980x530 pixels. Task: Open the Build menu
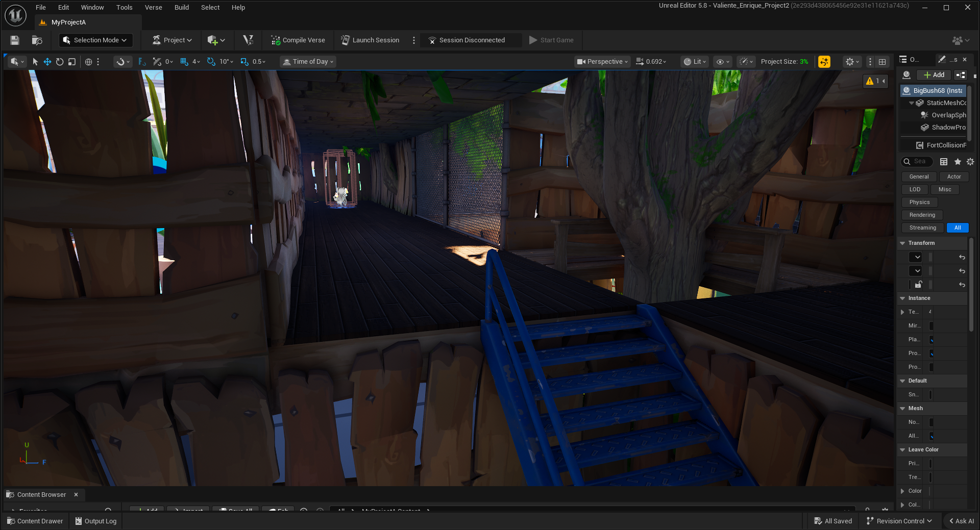(181, 7)
